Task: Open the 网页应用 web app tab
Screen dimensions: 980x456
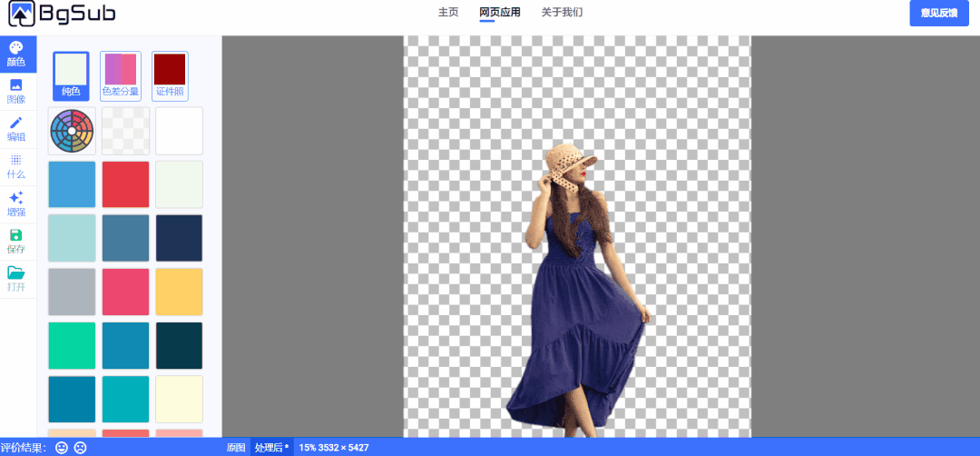Action: pos(499,13)
